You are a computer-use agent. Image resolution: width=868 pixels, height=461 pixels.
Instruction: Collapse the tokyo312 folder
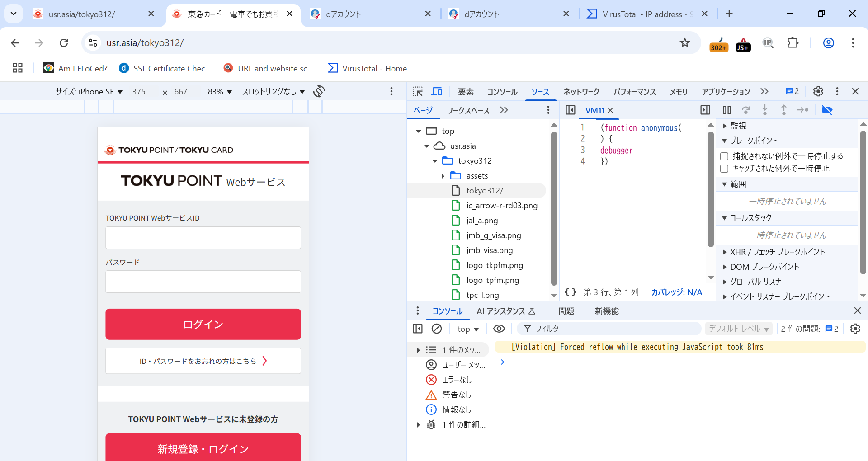(435, 161)
